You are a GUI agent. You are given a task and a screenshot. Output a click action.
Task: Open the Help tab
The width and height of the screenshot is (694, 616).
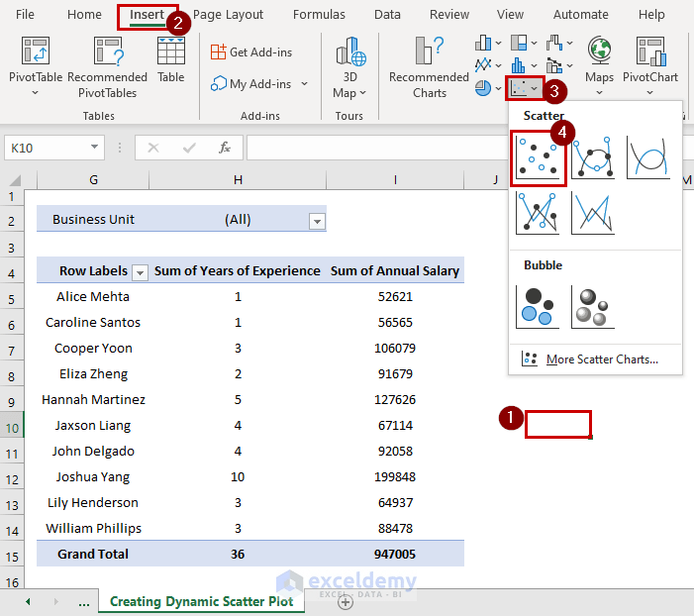click(x=651, y=15)
